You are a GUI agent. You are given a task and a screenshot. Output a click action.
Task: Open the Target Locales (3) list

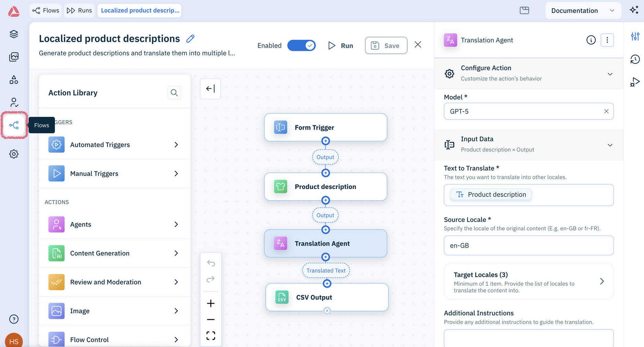coord(529,282)
